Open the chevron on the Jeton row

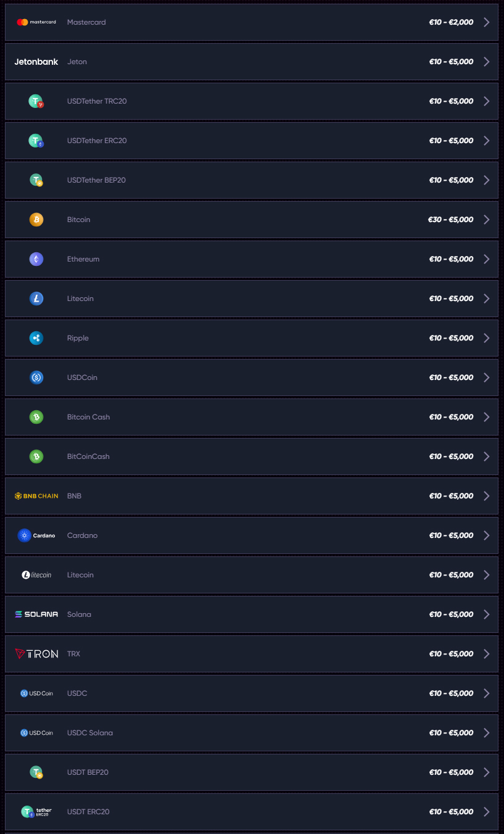[x=487, y=62]
